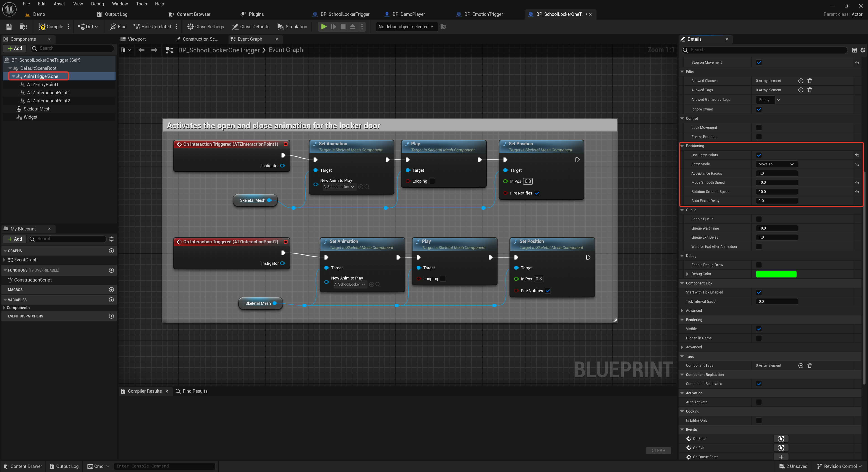Image resolution: width=868 pixels, height=472 pixels.
Task: Click the green Debug Color swatch
Action: point(776,274)
